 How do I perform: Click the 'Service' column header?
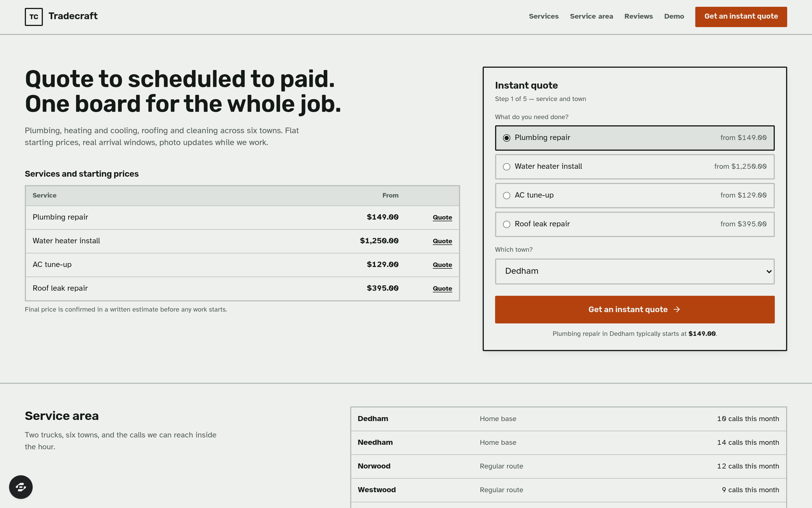tap(44, 196)
